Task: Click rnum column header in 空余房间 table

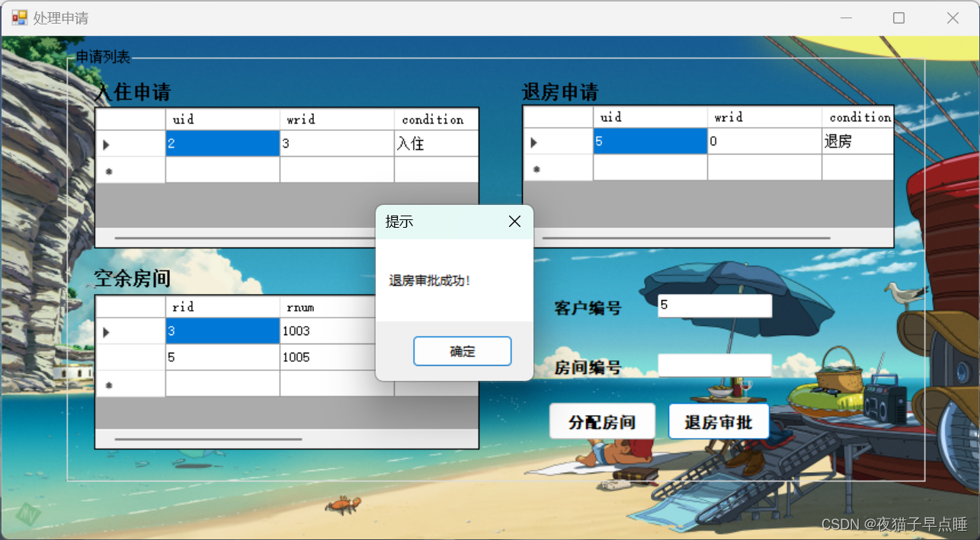Action: pyautogui.click(x=337, y=307)
